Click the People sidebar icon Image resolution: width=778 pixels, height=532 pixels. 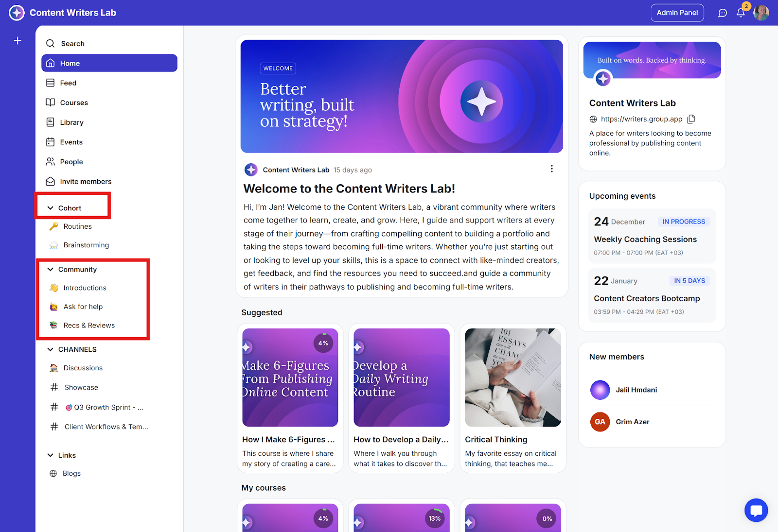point(50,162)
